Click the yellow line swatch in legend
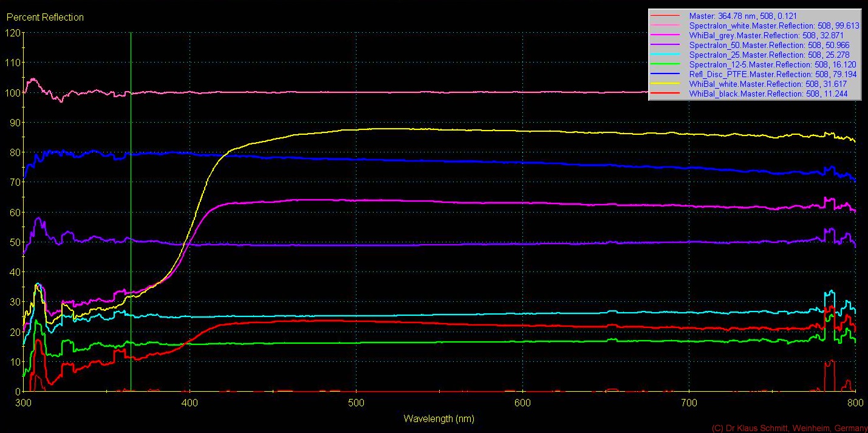This screenshot has height=433, width=868. tap(667, 84)
